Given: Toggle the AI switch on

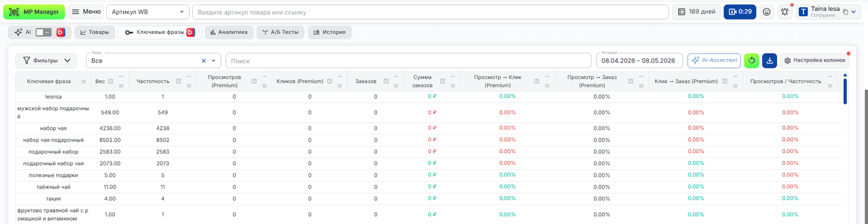Looking at the screenshot, I should pyautogui.click(x=44, y=33).
